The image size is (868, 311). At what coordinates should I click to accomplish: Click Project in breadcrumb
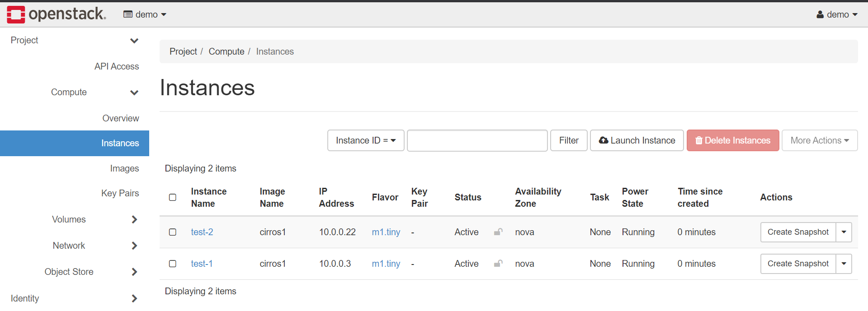[x=183, y=51]
